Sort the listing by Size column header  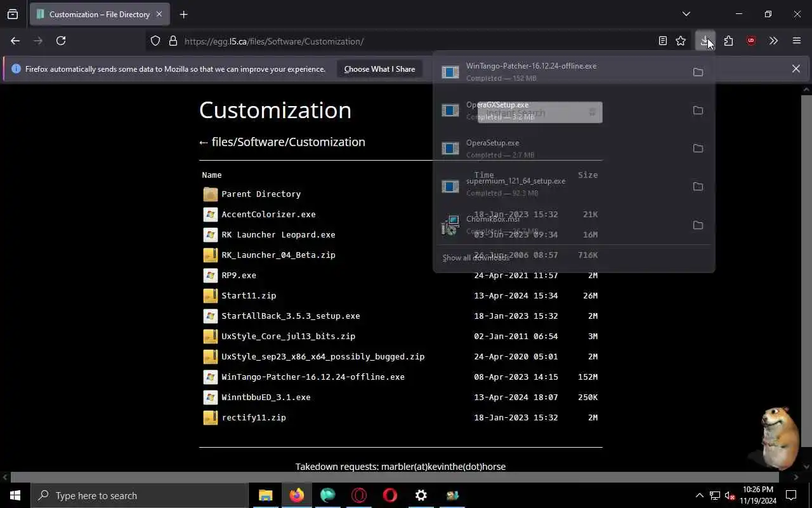coord(587,175)
